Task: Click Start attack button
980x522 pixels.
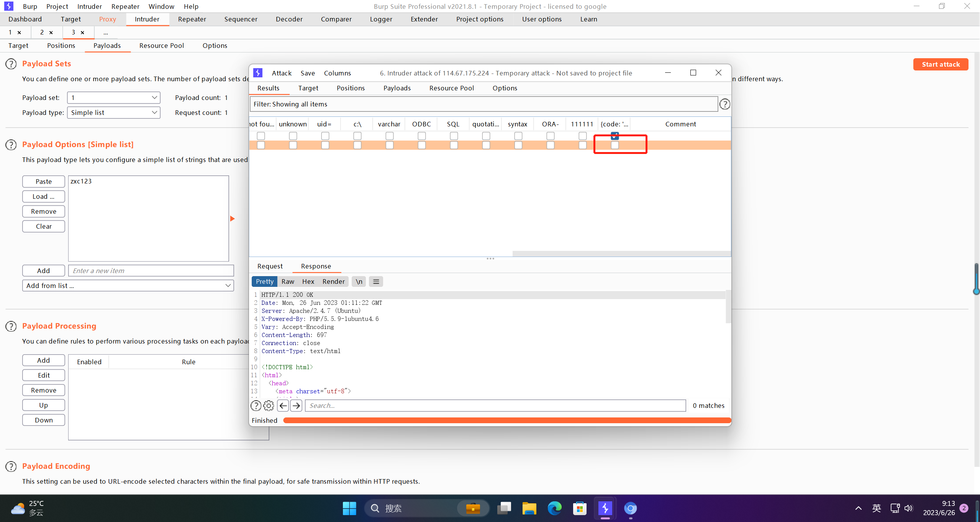Action: tap(941, 64)
